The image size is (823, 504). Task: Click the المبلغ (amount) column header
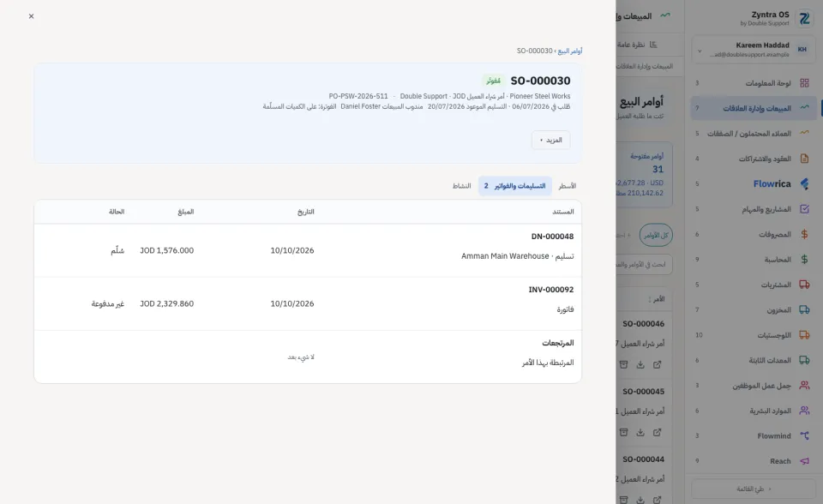[186, 212]
